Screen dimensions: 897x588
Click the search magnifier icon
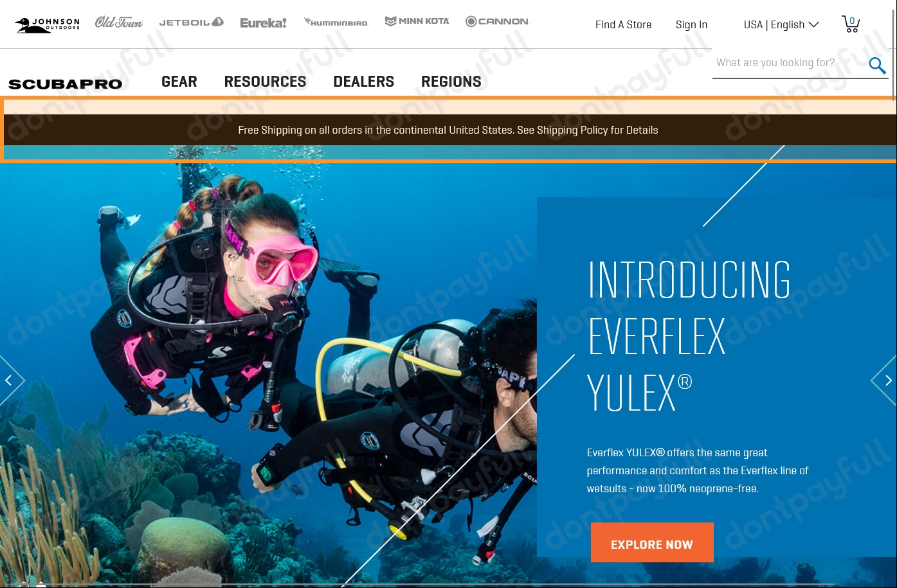[x=877, y=66]
